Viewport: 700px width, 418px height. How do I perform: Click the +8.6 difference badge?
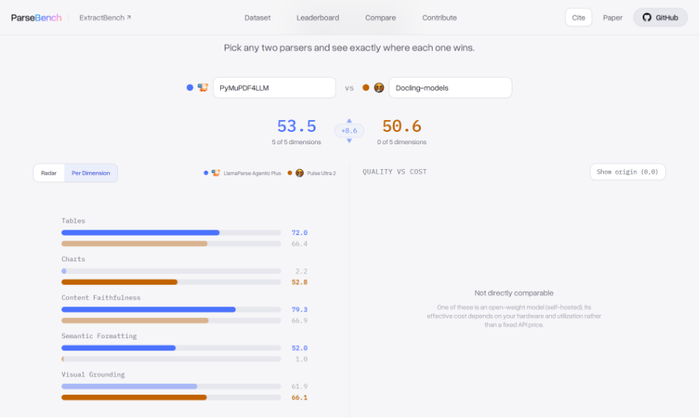pos(349,130)
